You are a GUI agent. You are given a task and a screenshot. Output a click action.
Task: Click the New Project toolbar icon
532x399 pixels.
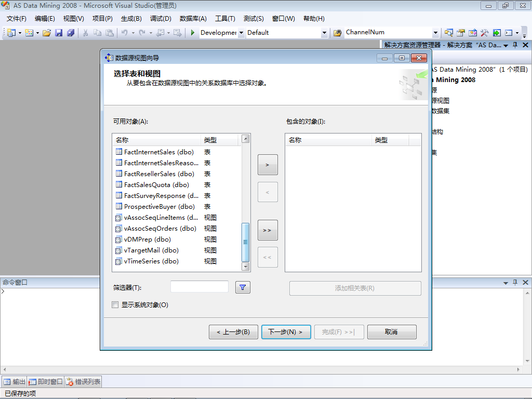11,33
